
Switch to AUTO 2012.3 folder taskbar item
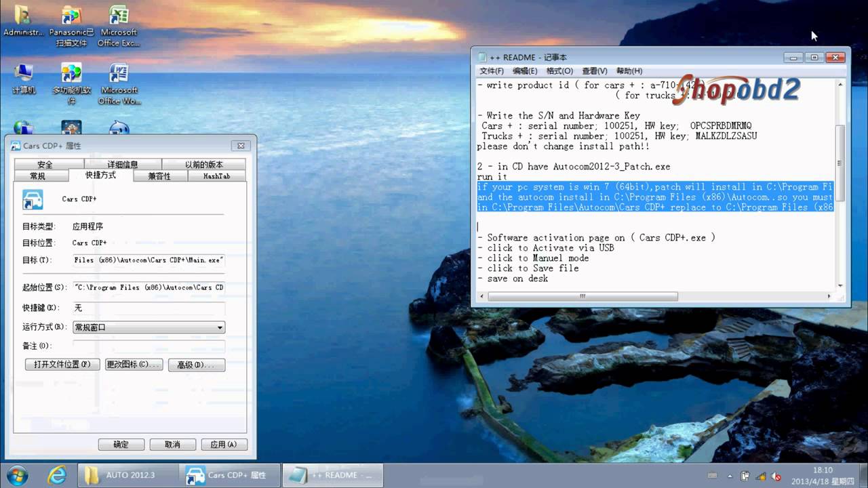tap(127, 475)
